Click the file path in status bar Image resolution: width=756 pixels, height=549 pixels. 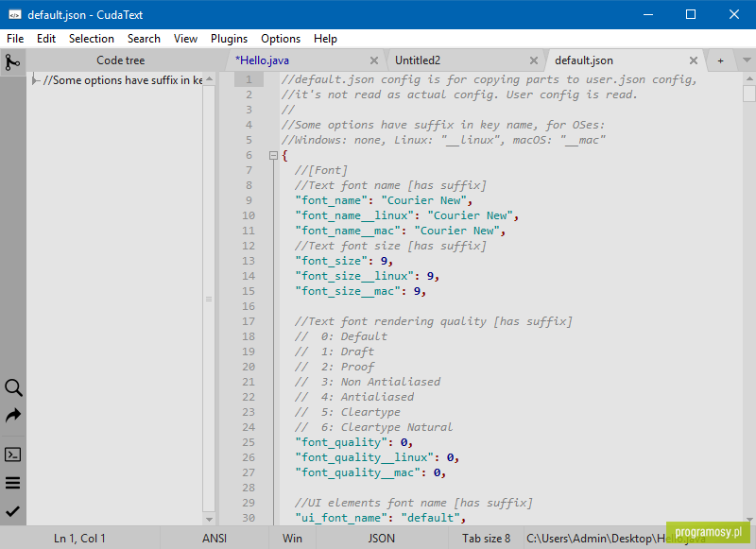615,539
